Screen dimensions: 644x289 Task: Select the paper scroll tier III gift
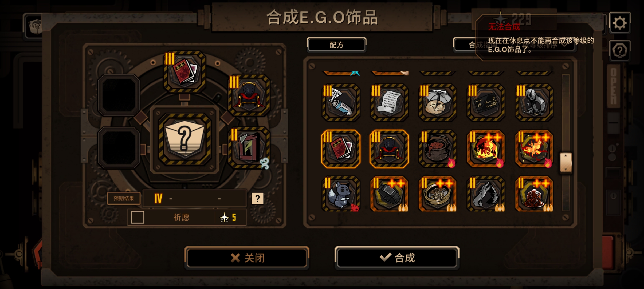tap(389, 103)
